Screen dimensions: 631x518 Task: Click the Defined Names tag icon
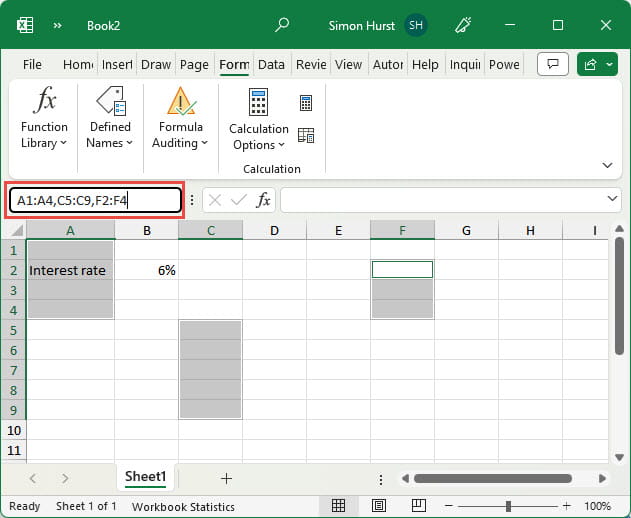[109, 102]
